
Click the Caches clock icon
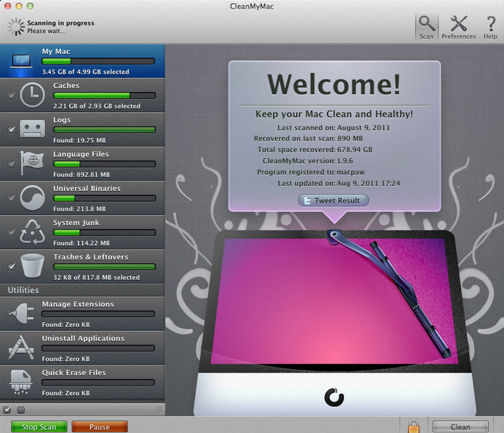[x=32, y=95]
